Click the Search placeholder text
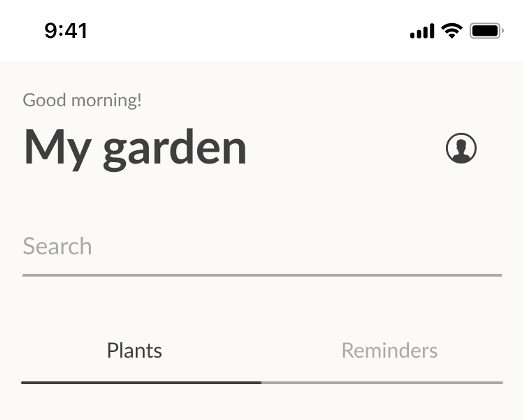This screenshot has height=420, width=524. (57, 246)
